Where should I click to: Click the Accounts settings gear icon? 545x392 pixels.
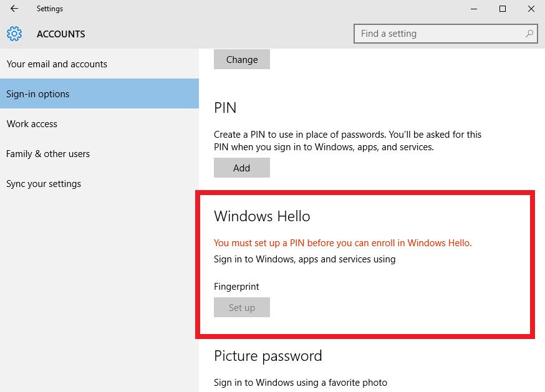[14, 34]
